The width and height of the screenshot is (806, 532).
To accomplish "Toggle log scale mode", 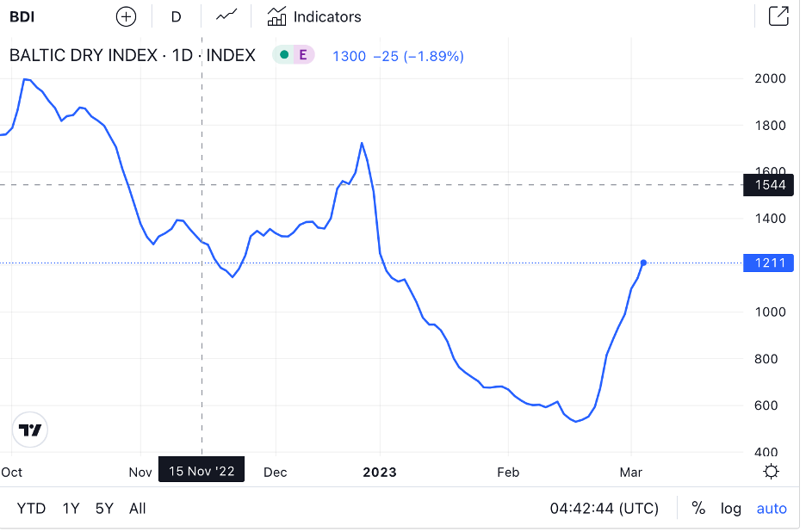I will tap(730, 508).
